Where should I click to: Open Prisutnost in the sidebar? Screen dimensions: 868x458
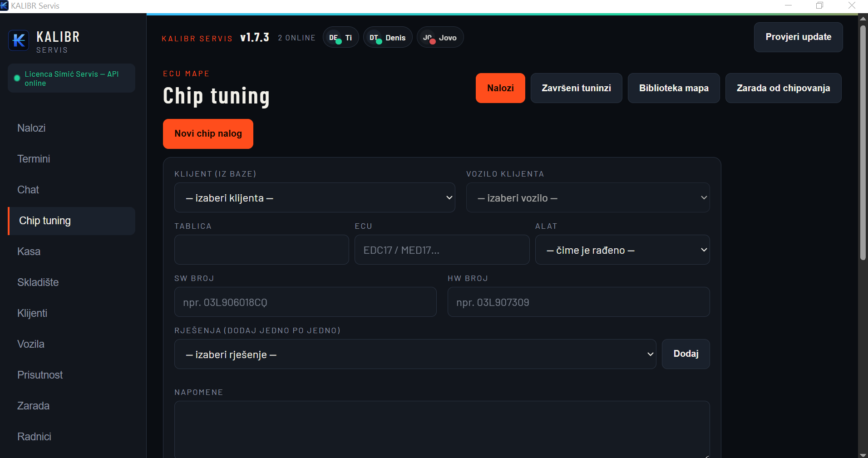(71, 375)
